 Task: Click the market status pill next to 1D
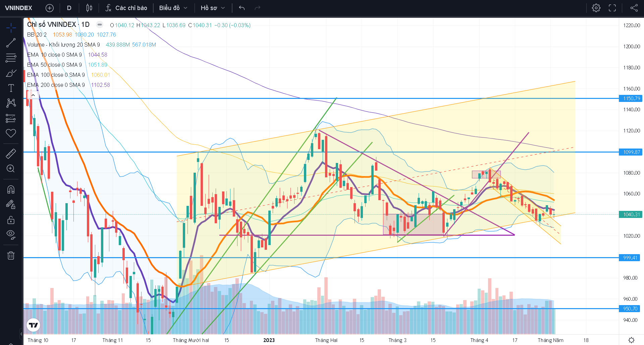[100, 24]
